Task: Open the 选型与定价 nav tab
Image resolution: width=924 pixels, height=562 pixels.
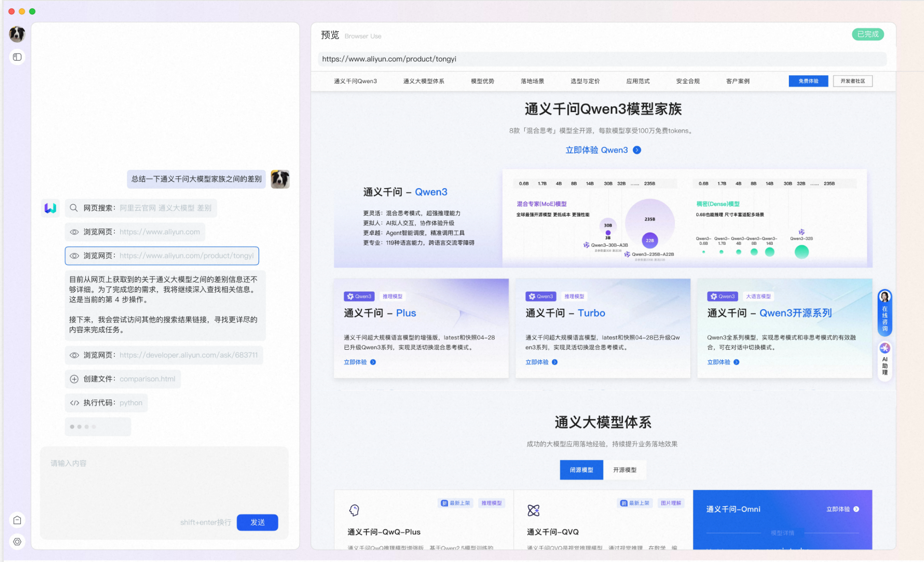Action: tap(585, 81)
